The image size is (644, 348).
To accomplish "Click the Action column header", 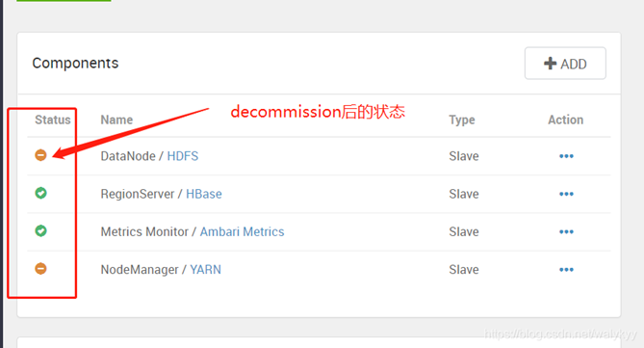I will tap(566, 120).
